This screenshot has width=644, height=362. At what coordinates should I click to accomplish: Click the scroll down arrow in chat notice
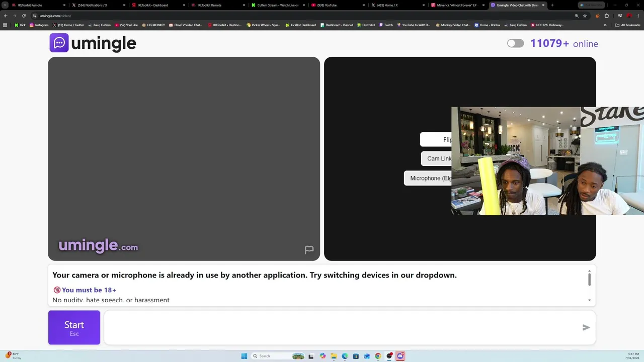(589, 300)
